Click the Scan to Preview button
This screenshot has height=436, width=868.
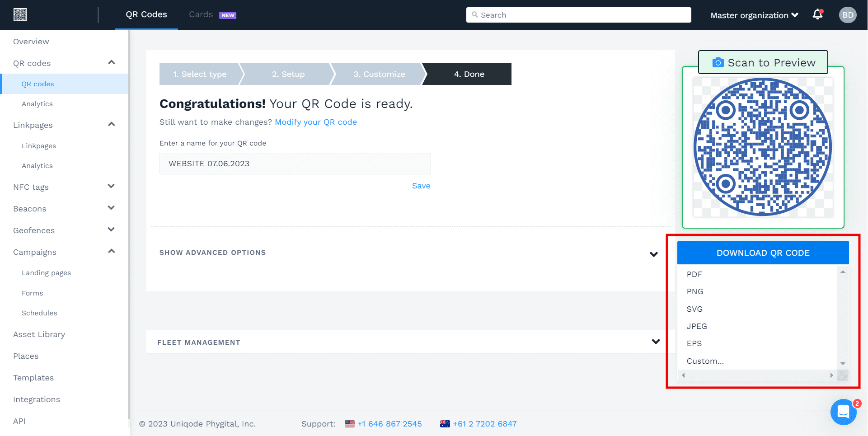tap(763, 62)
